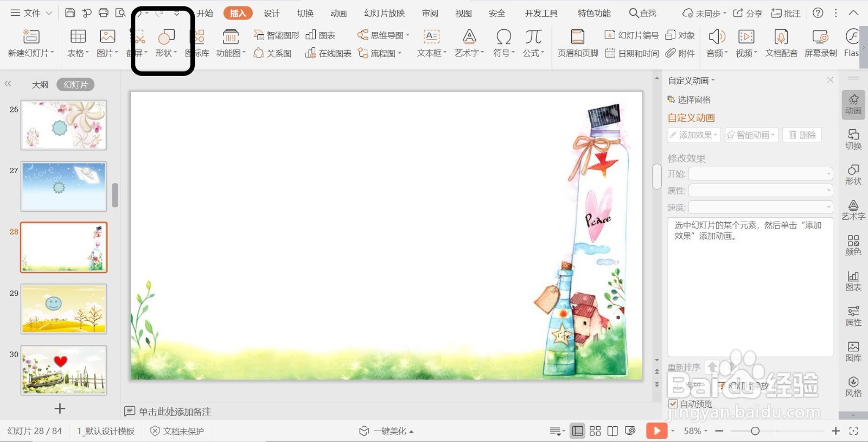Open the 58% zoom level dropdown
The image size is (868, 442).
[695, 431]
